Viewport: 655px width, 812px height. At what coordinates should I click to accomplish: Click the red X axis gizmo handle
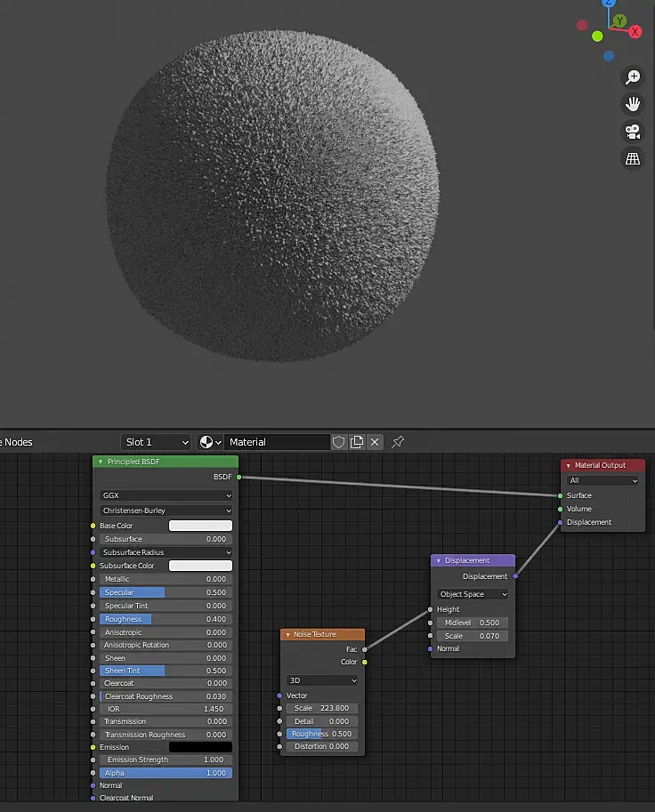click(635, 32)
